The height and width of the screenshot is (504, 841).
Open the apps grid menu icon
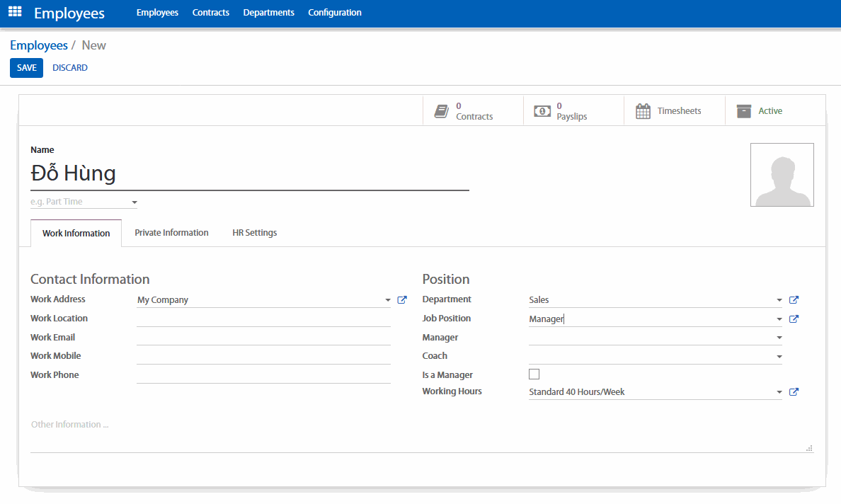15,12
